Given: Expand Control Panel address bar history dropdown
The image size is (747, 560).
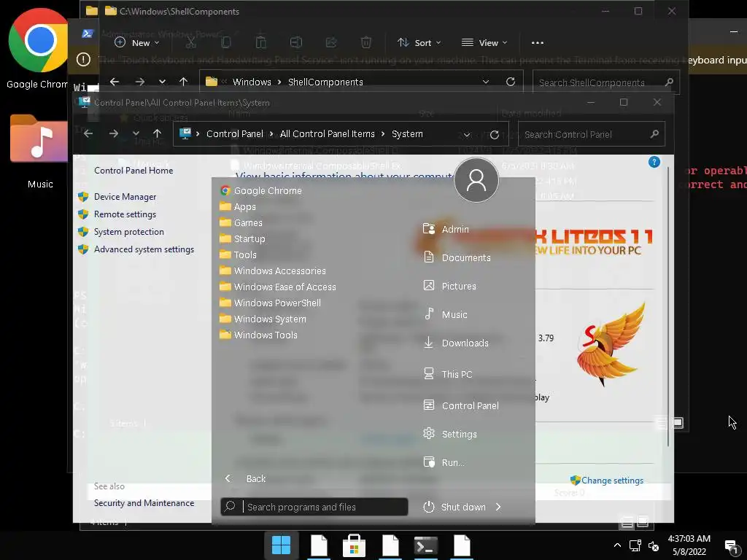Looking at the screenshot, I should pos(467,134).
